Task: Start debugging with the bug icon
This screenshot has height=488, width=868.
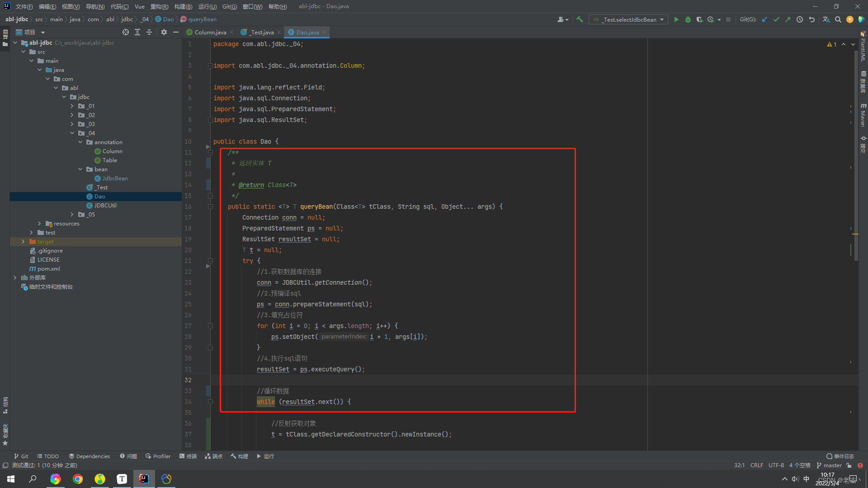Action: click(x=688, y=19)
